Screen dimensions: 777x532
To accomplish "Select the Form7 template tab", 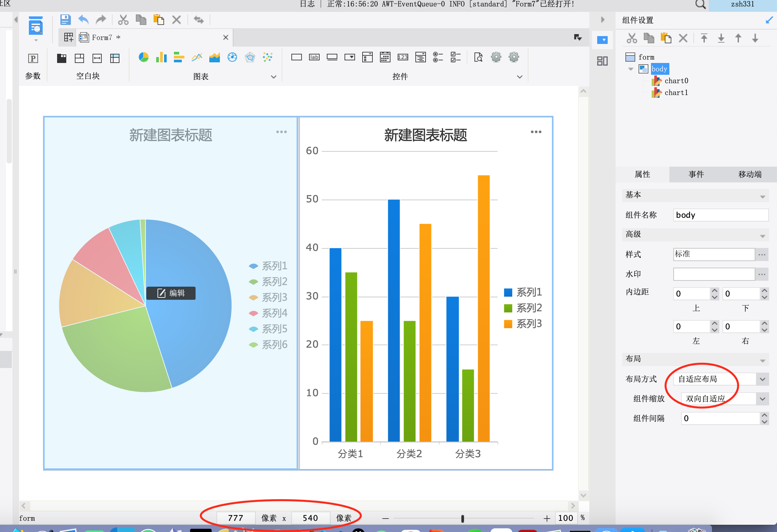I will click(x=154, y=37).
